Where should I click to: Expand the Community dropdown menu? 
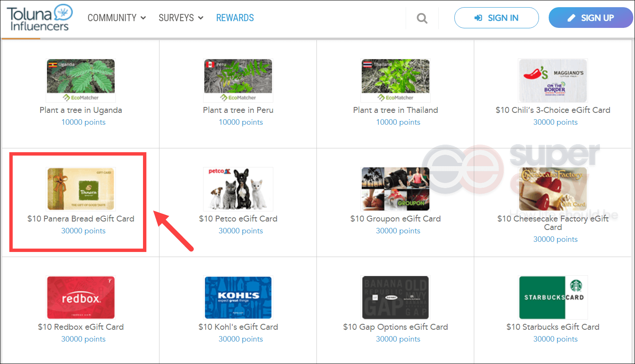(x=117, y=18)
